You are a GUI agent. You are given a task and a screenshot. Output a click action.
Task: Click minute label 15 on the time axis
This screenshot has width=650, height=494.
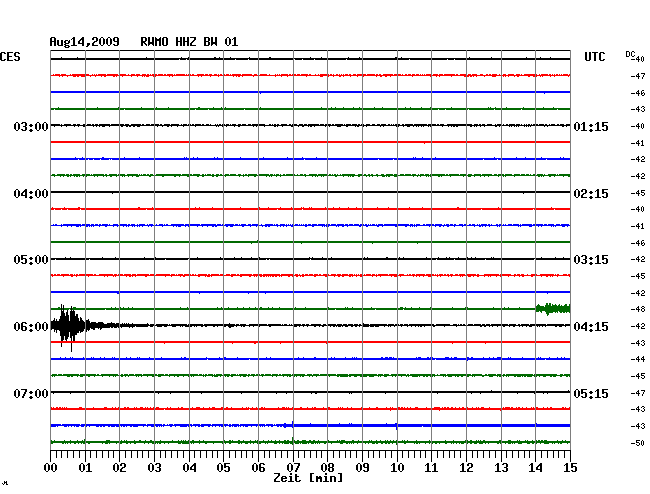570,468
